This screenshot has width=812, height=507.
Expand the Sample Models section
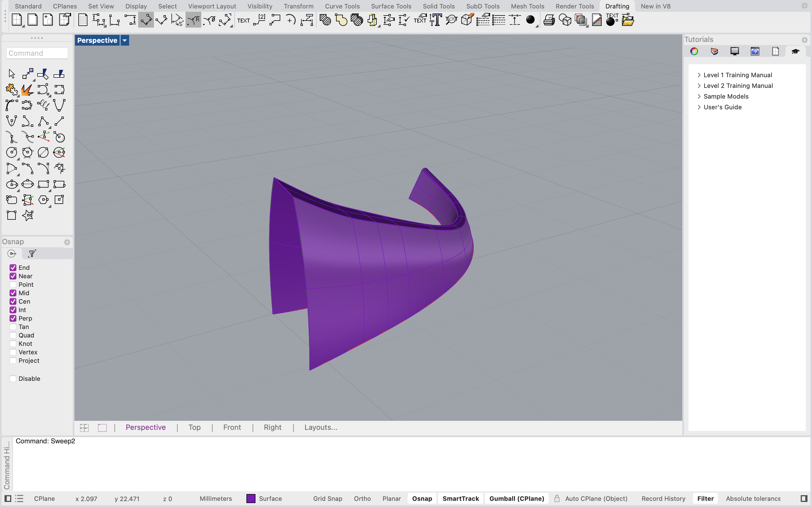pyautogui.click(x=700, y=96)
